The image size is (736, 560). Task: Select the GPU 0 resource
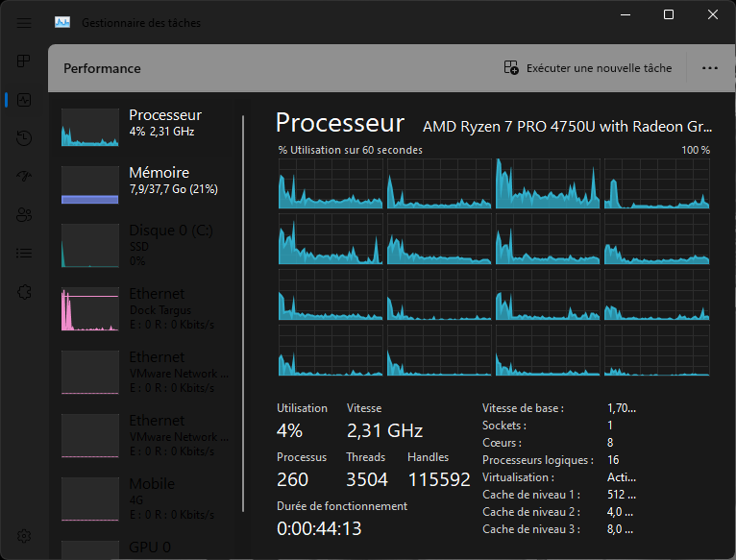[145, 548]
